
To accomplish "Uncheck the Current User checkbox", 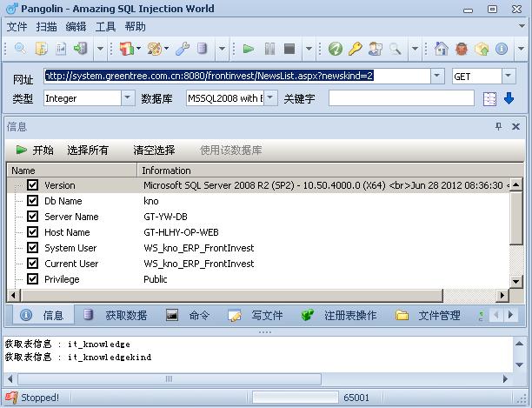I will [x=32, y=263].
